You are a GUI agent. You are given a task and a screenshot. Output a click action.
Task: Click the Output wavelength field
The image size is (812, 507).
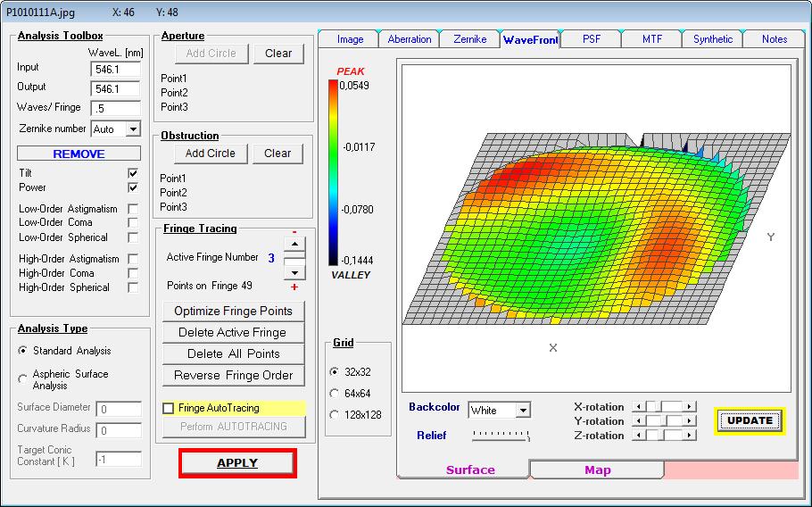point(115,88)
